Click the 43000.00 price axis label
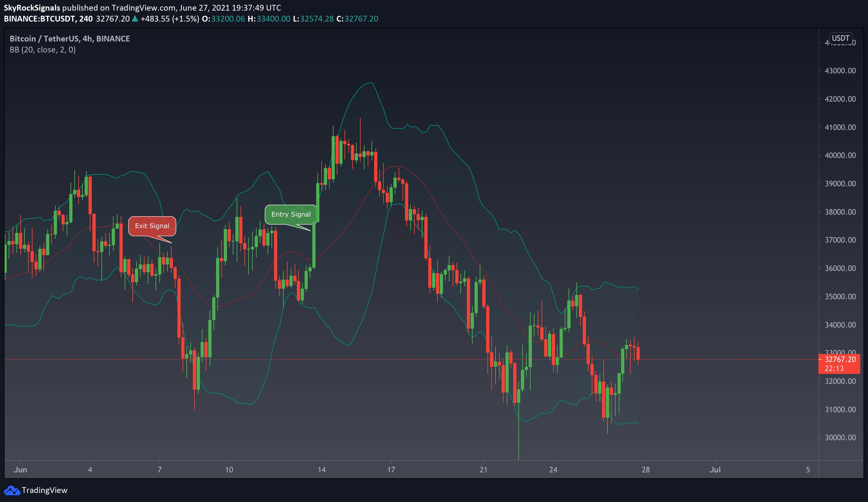The height and width of the screenshot is (502, 868). pyautogui.click(x=840, y=70)
